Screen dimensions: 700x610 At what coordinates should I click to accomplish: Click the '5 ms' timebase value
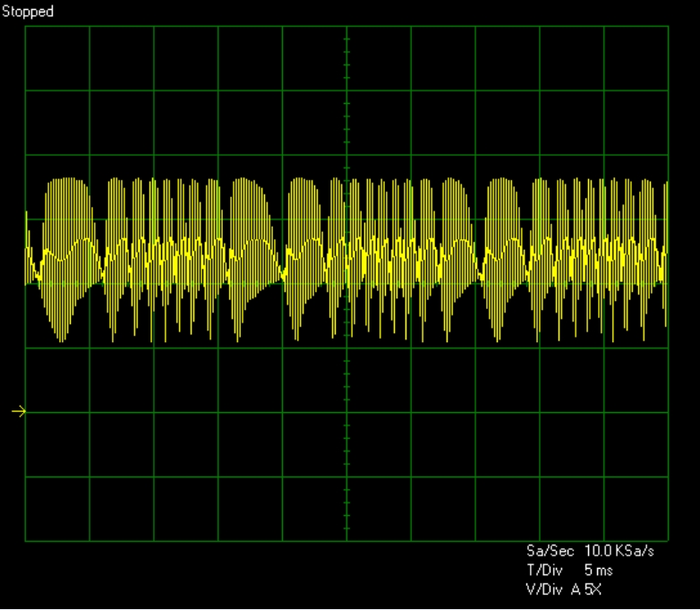(599, 571)
